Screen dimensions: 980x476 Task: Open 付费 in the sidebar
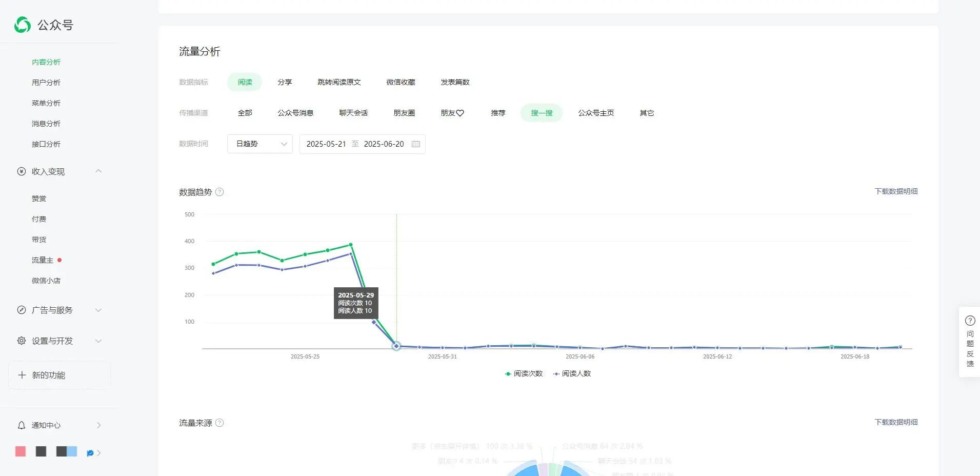pos(39,219)
